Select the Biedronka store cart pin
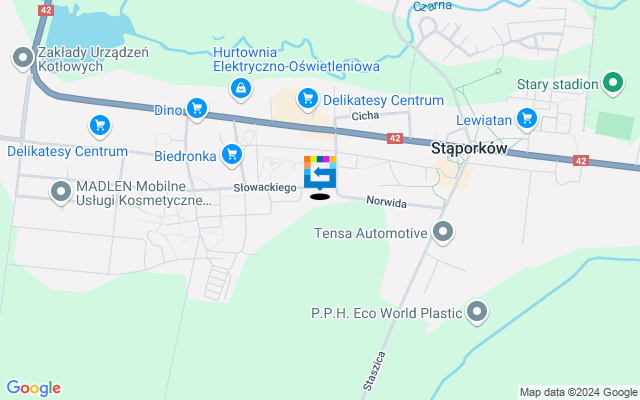 pos(232,155)
